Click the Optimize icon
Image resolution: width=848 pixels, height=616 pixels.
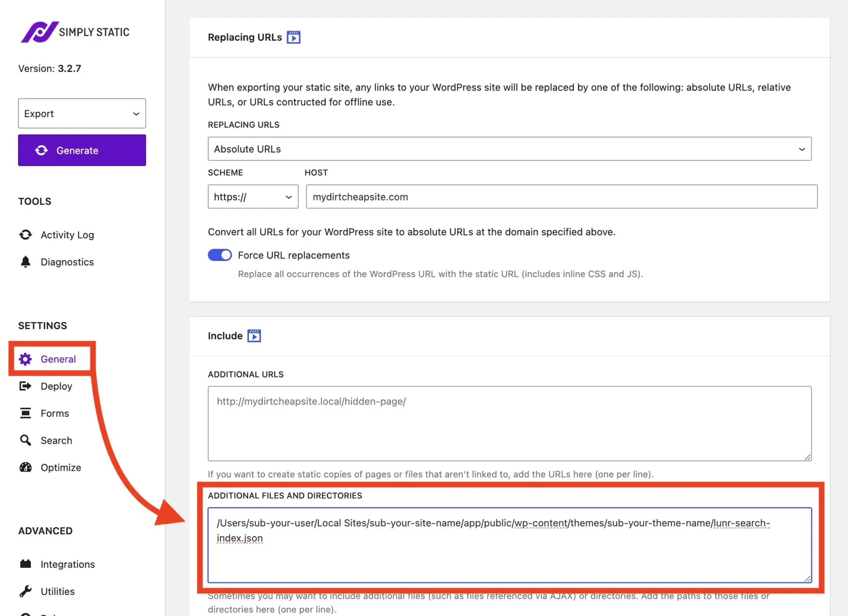25,467
